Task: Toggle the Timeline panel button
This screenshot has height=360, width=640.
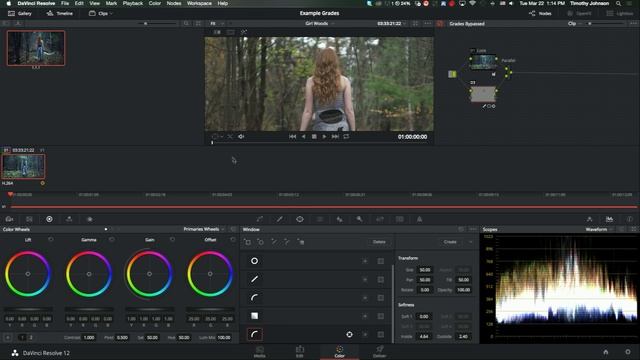Action: pos(60,13)
